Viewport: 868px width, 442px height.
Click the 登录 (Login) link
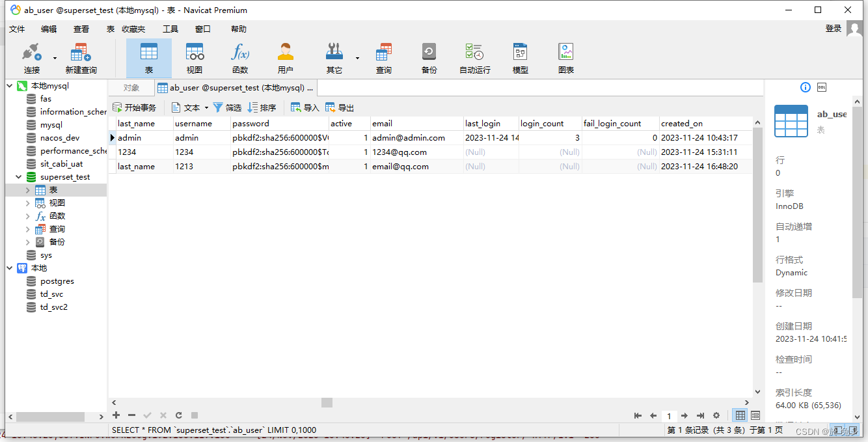tap(834, 28)
